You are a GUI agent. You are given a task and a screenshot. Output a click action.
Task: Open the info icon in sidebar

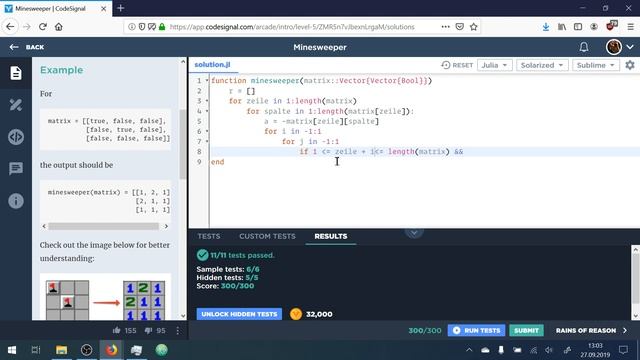click(16, 201)
